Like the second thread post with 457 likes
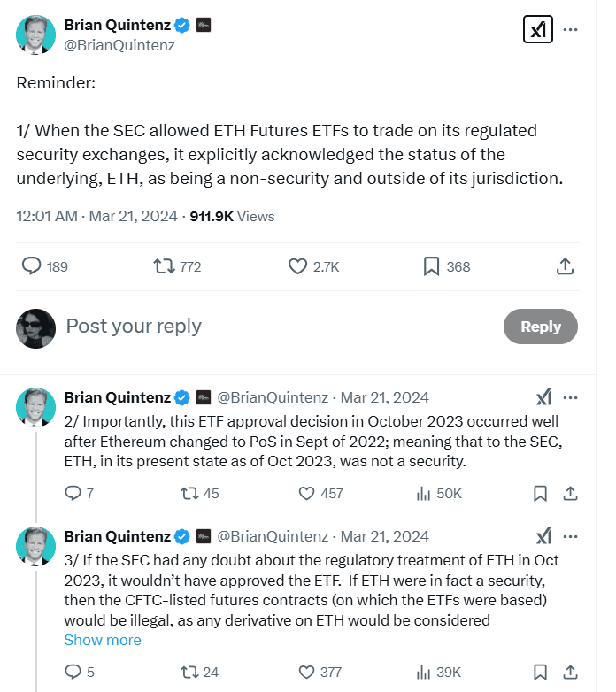This screenshot has width=616, height=692. click(x=307, y=493)
